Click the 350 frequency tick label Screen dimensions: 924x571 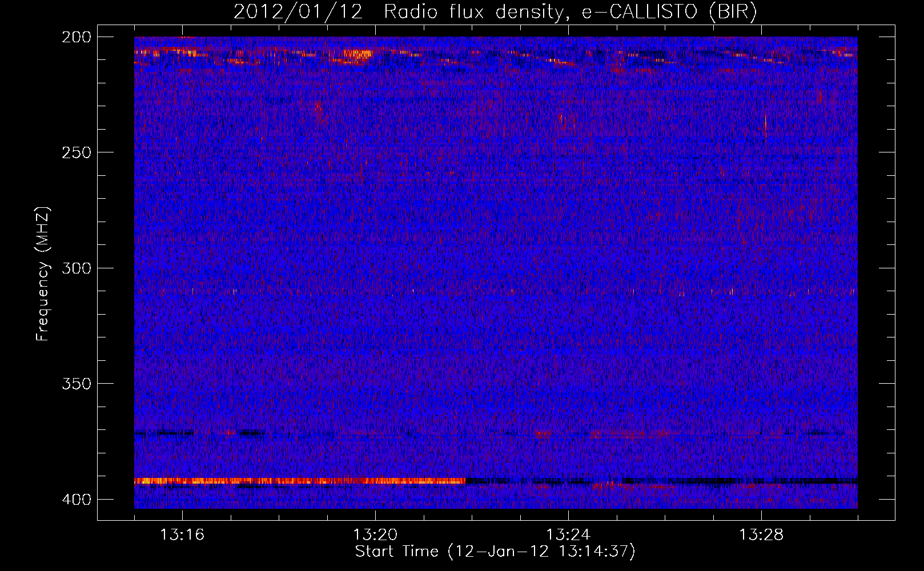tap(76, 384)
